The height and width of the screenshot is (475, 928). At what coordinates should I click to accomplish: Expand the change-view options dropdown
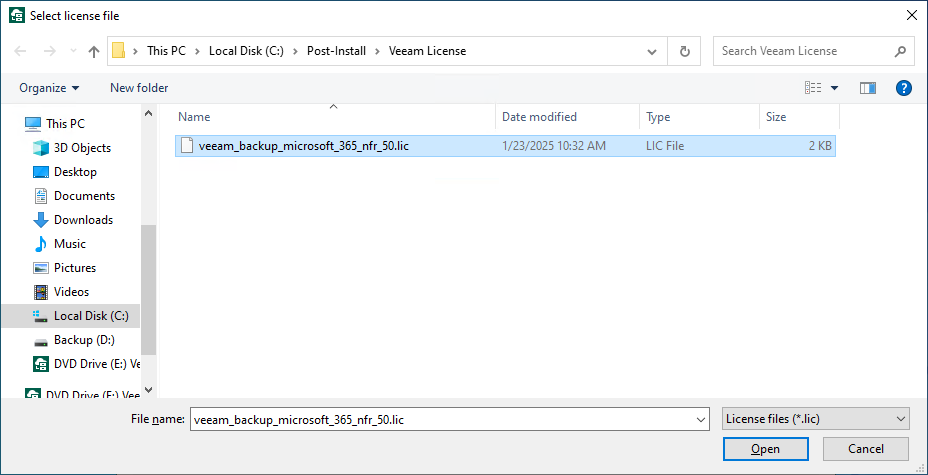835,88
